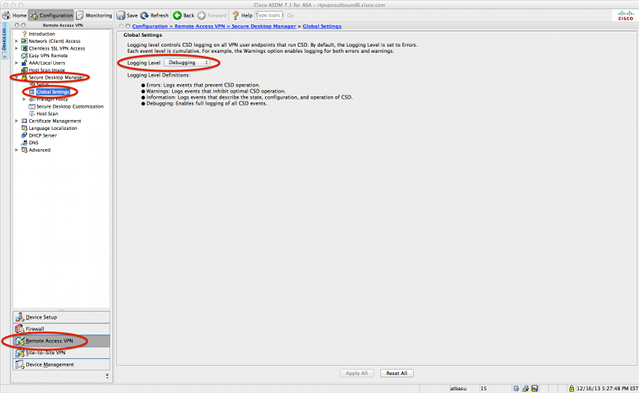Click the Global Settings breadcrumb link

click(322, 26)
